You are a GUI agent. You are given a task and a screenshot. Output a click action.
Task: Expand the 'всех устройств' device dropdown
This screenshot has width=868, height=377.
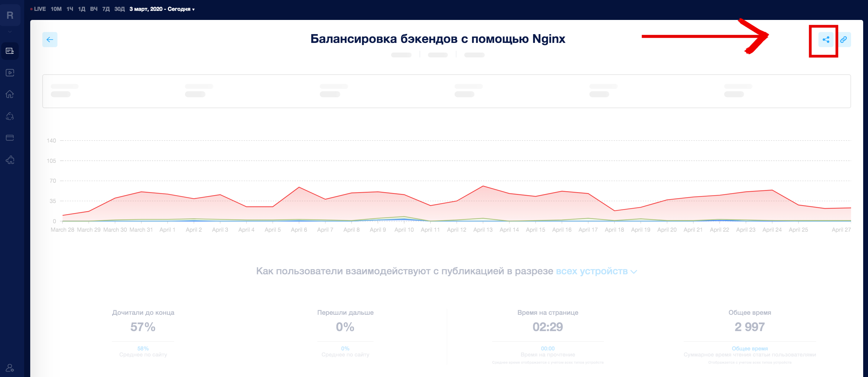click(x=596, y=271)
